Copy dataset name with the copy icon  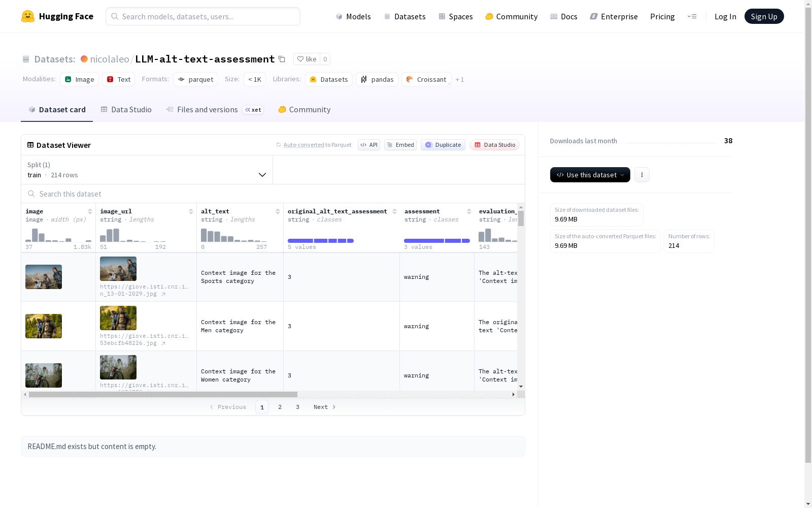pos(282,59)
